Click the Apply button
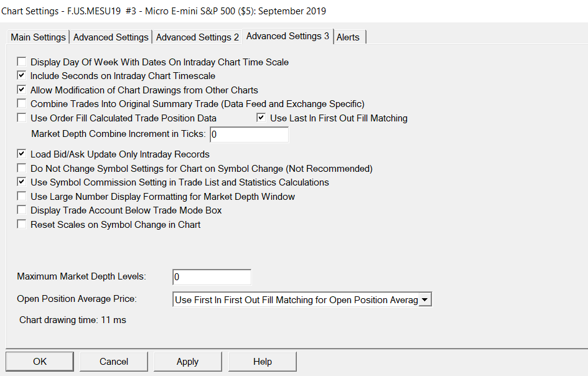588x376 pixels. [x=187, y=362]
